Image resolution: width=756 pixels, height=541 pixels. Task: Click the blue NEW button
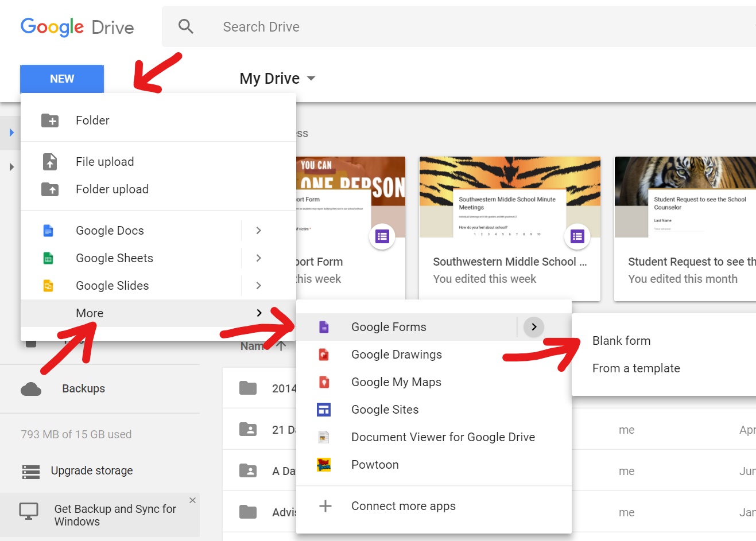(62, 79)
